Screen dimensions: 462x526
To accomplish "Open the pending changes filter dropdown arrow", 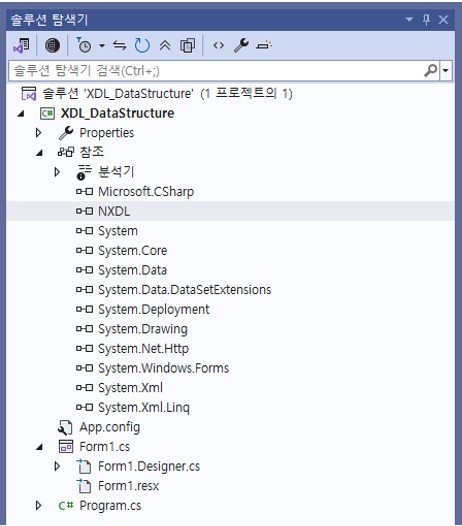I will click(x=102, y=45).
